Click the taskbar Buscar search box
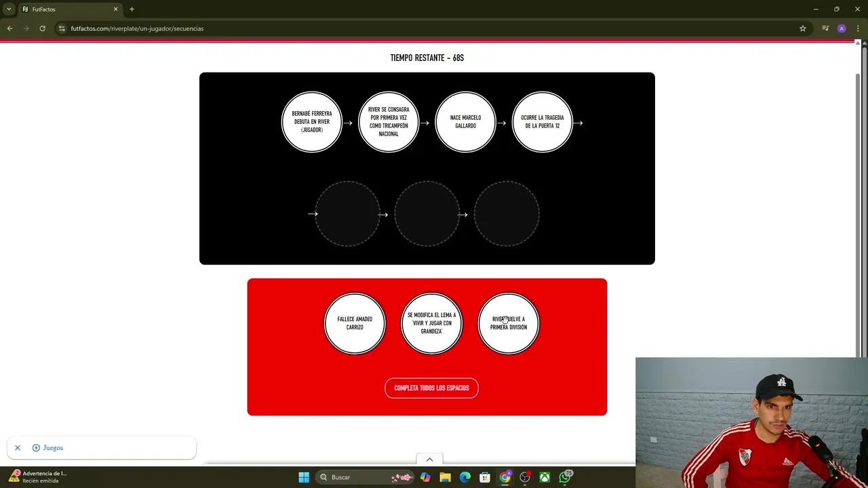This screenshot has width=868, height=488. pyautogui.click(x=366, y=477)
